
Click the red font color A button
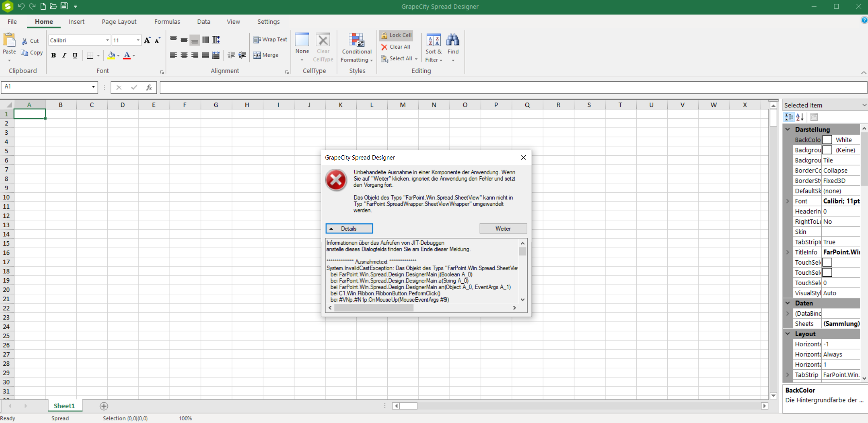[127, 55]
